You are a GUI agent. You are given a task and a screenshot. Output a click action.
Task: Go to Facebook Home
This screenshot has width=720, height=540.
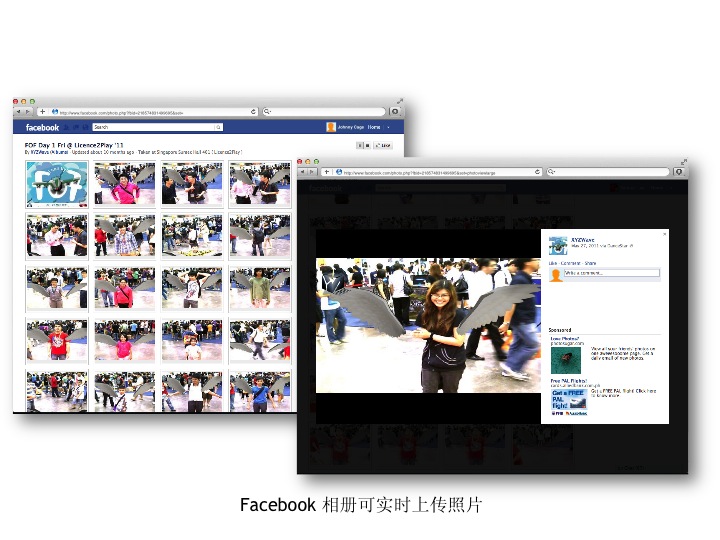click(374, 127)
